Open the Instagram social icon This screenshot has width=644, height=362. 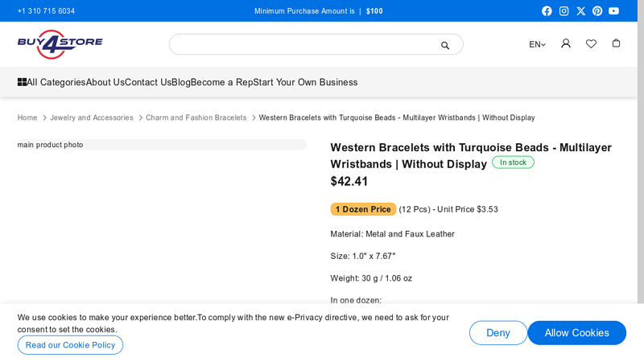[x=563, y=11]
